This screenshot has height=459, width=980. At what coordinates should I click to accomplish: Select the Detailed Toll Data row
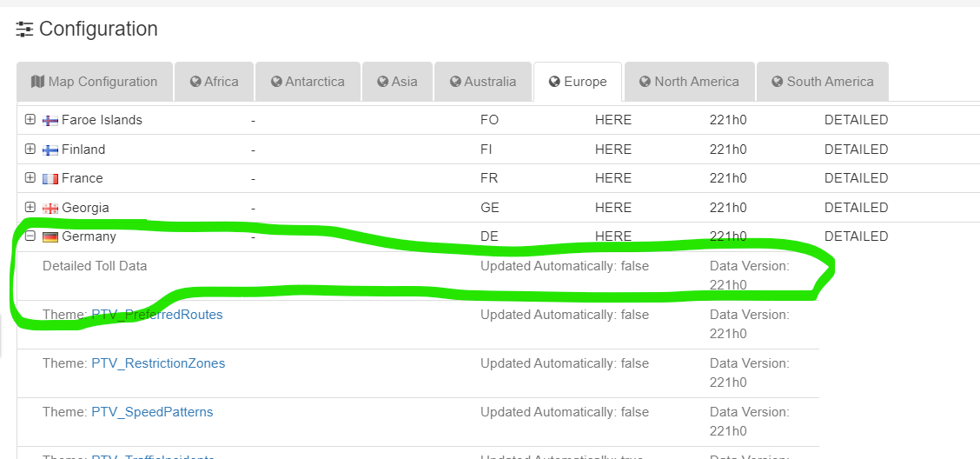click(x=95, y=266)
